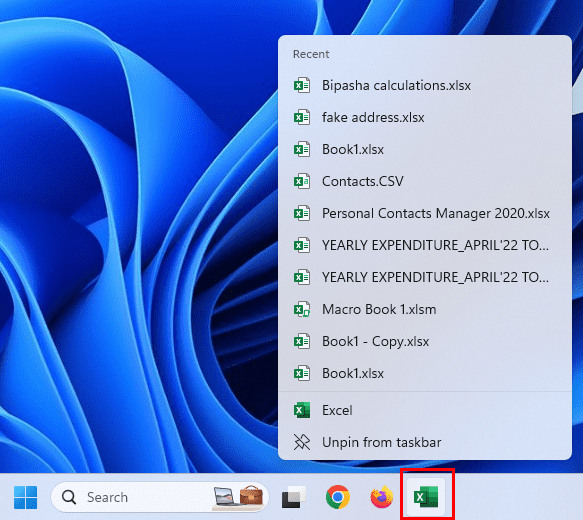
Task: Open Bipasha calculations.xlsx from the Recent list
Action: click(x=425, y=85)
